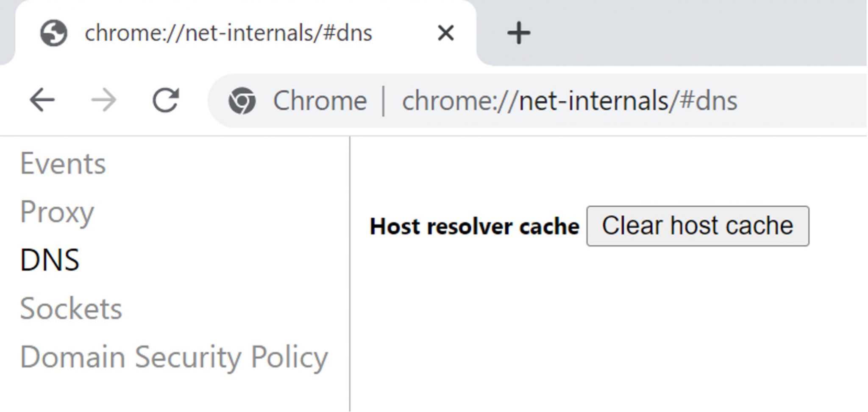The image size is (868, 412).
Task: Click the "Chrome" label in the omnibox
Action: pos(320,101)
